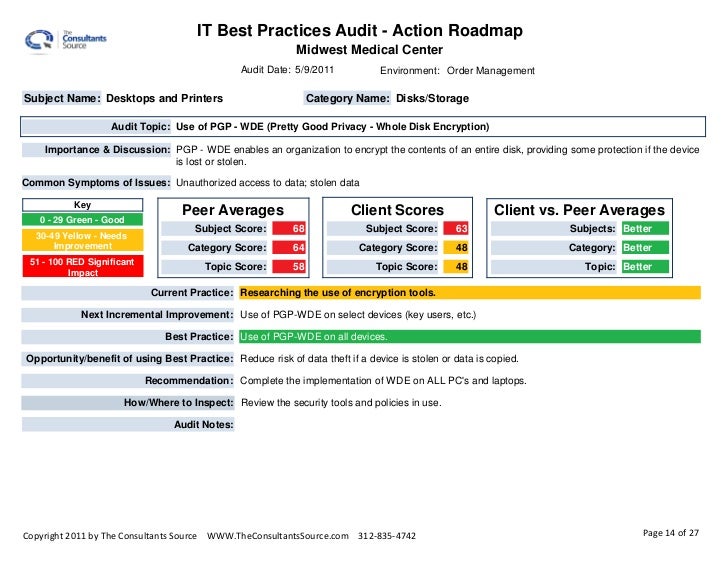Click the '0 - 29 Green - Good' swatch
This screenshot has width=728, height=563.
click(83, 220)
